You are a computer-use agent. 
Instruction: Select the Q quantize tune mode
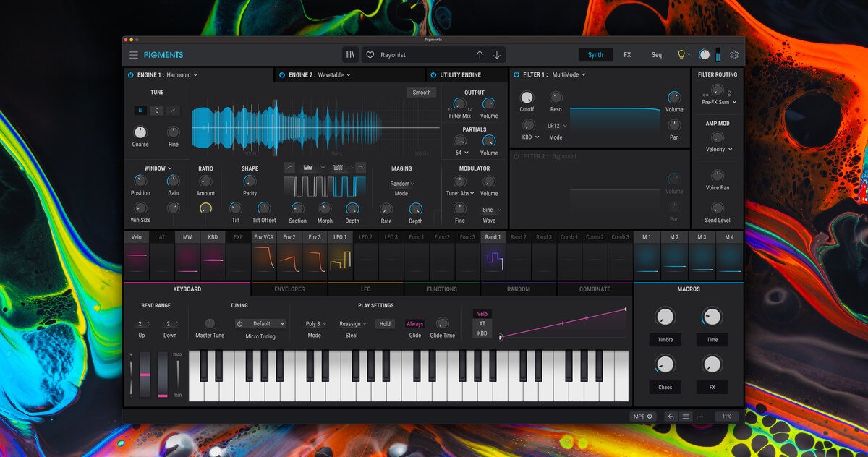(156, 111)
